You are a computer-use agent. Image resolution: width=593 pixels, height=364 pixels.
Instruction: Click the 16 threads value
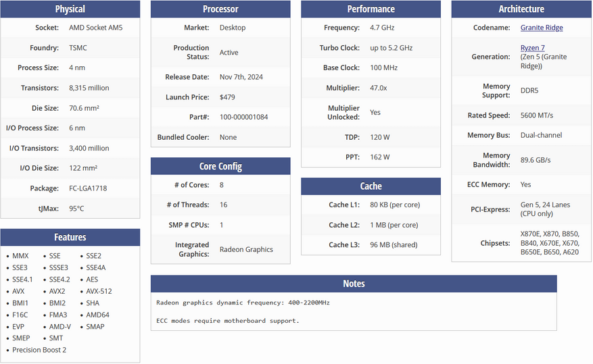click(224, 205)
